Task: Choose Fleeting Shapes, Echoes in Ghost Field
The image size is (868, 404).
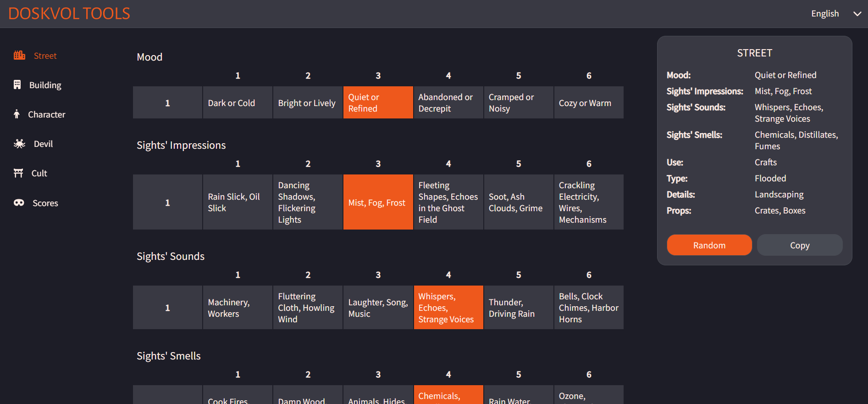Action: pos(448,202)
